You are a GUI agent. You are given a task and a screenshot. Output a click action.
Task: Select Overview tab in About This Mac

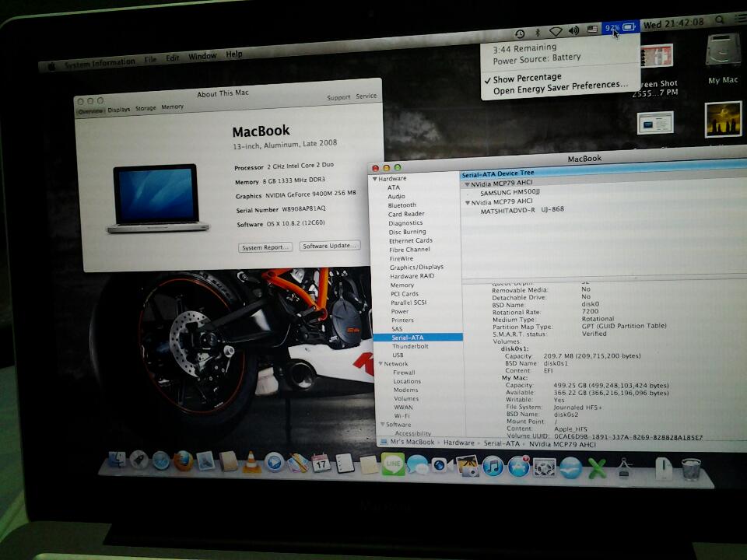(x=90, y=111)
